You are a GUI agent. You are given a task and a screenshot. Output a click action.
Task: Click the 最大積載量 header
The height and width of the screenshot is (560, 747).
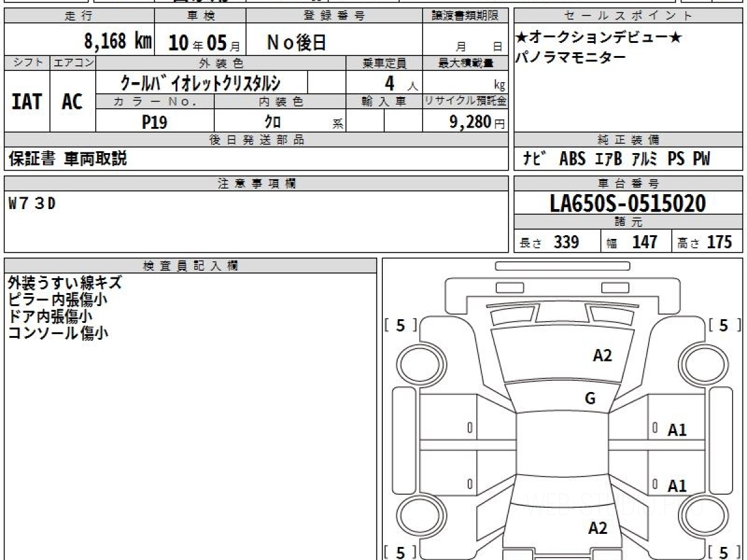coord(465,63)
